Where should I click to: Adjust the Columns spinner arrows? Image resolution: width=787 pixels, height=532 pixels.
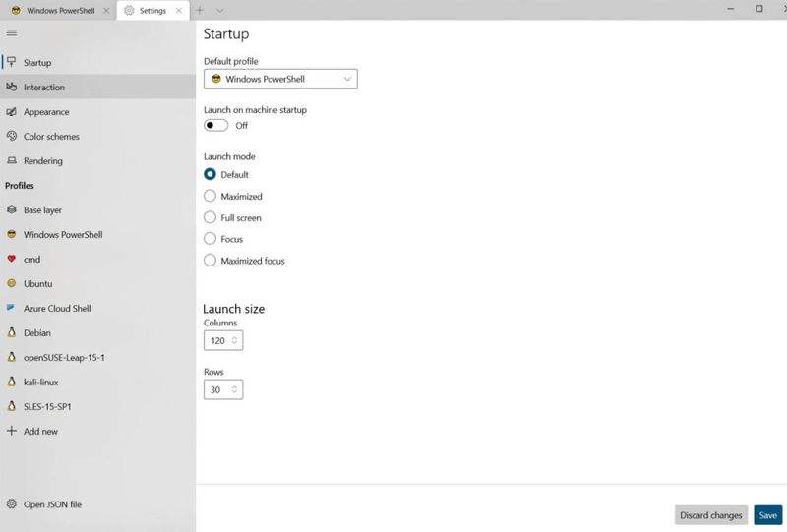click(234, 340)
